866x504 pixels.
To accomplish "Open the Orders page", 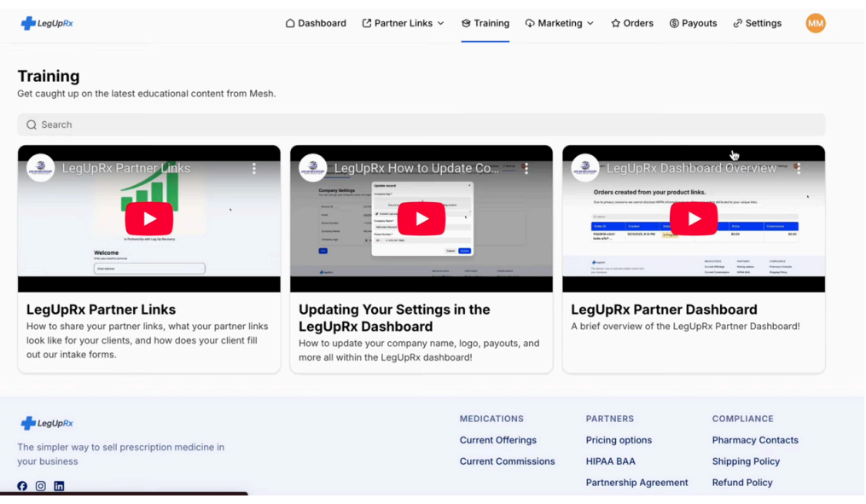I will 631,23.
